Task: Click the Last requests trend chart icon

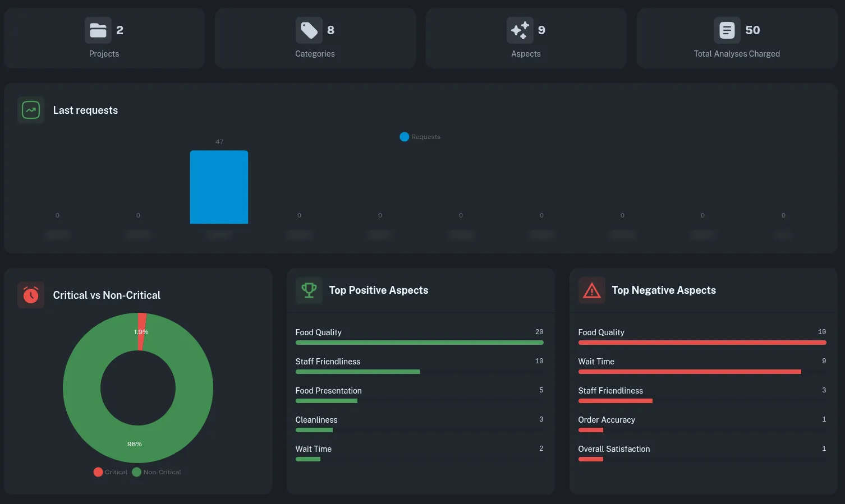Action: [31, 110]
